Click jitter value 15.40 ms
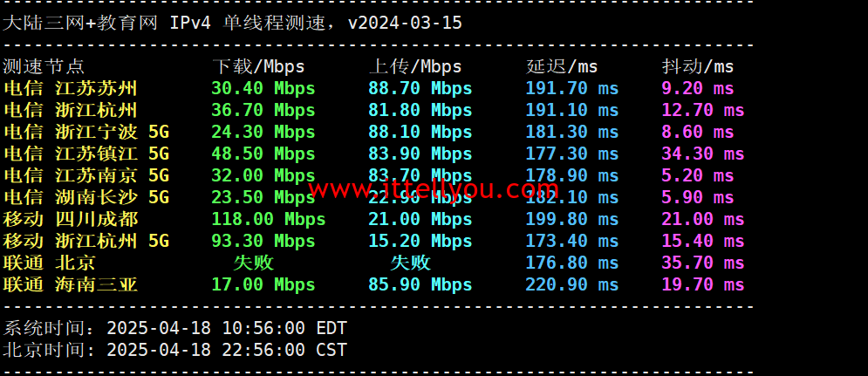 point(703,241)
